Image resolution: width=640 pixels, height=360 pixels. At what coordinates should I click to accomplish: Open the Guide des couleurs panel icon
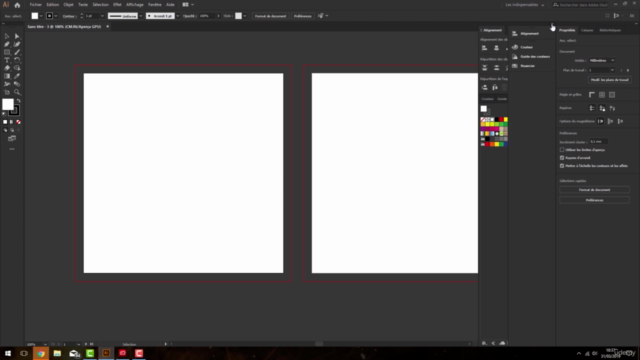[x=515, y=56]
